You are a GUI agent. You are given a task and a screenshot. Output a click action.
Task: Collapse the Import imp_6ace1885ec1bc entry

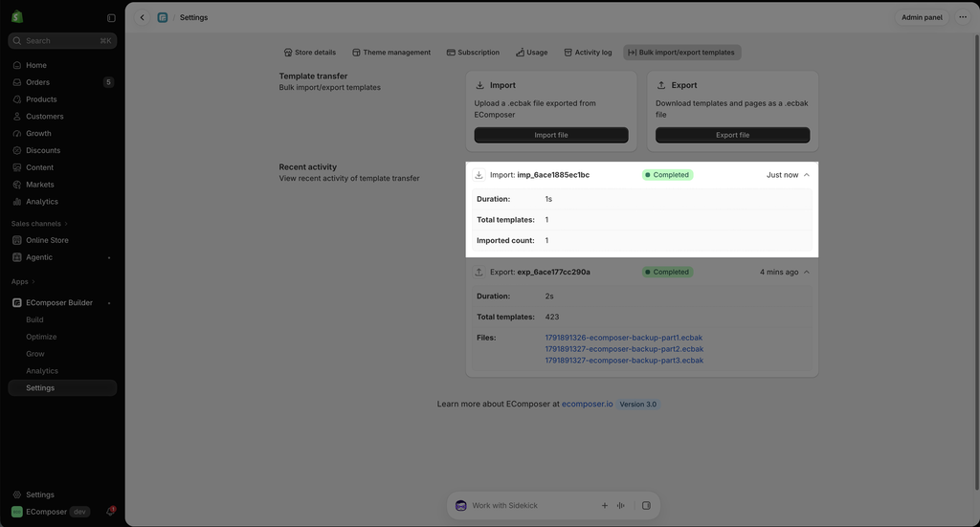click(x=806, y=175)
